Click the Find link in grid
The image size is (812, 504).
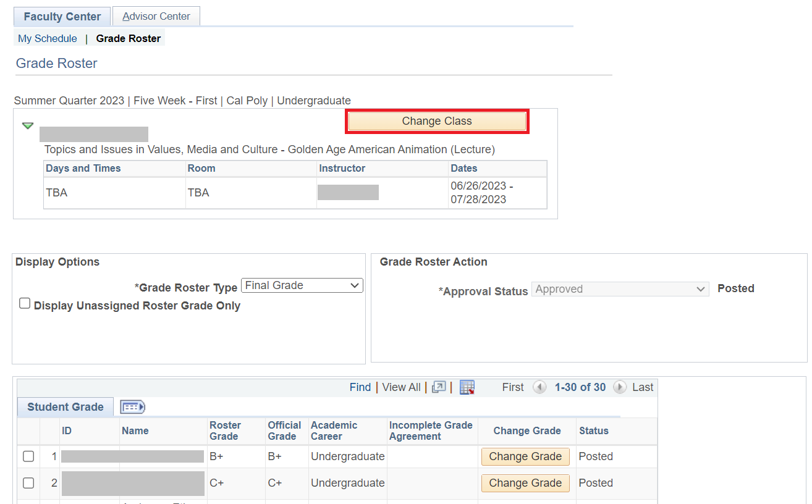(x=360, y=387)
